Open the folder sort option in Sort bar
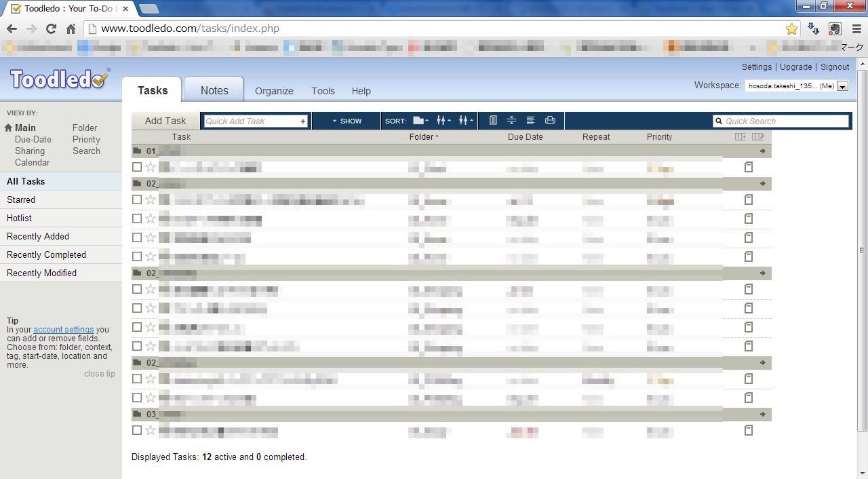Viewport: 868px width, 479px height. tap(420, 121)
